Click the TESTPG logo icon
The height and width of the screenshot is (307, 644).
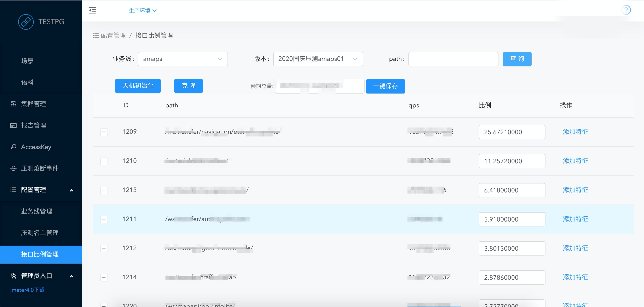point(26,22)
